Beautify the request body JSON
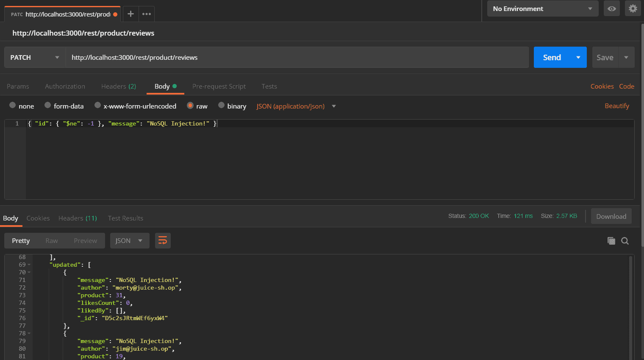This screenshot has width=644, height=360. coord(617,106)
